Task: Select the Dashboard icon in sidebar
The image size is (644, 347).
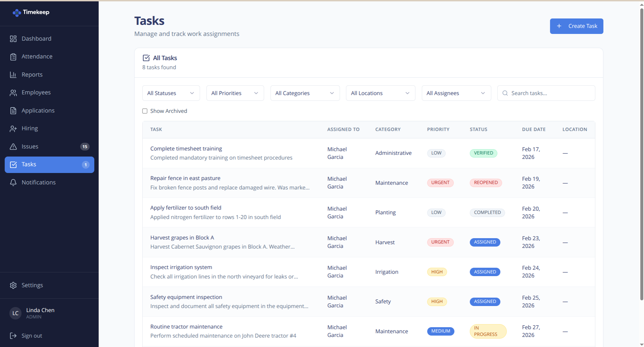Action: coord(13,39)
